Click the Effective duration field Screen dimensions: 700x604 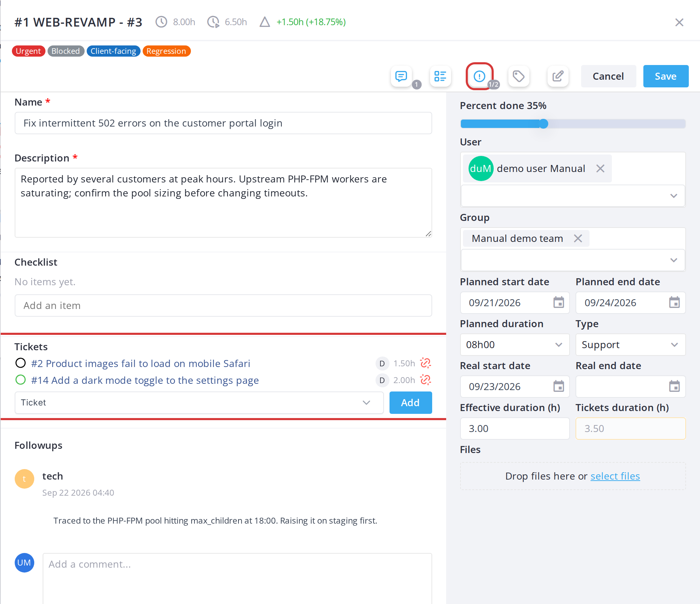click(x=515, y=429)
